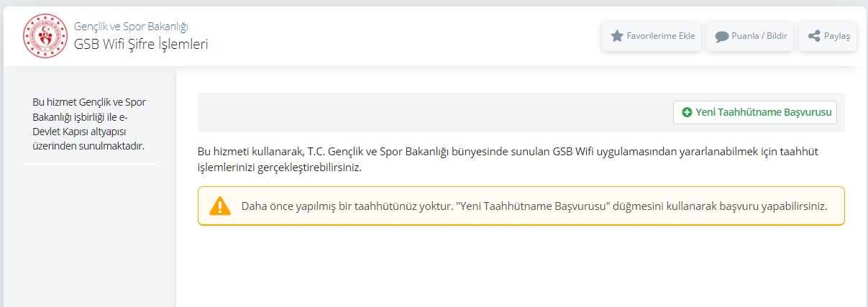868x307 pixels.
Task: Click the speech bubble icon in Puanla / Bildir
Action: click(722, 36)
